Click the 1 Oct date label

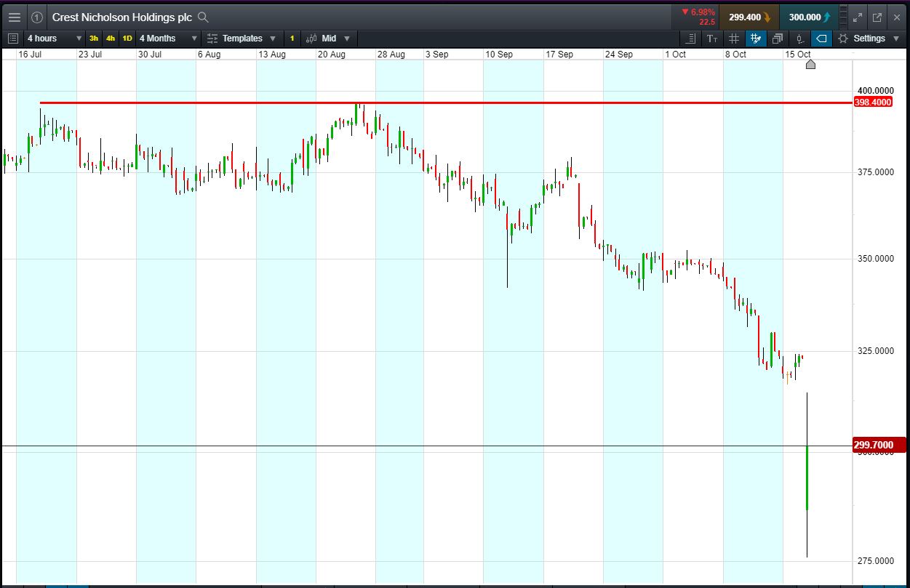(x=675, y=55)
